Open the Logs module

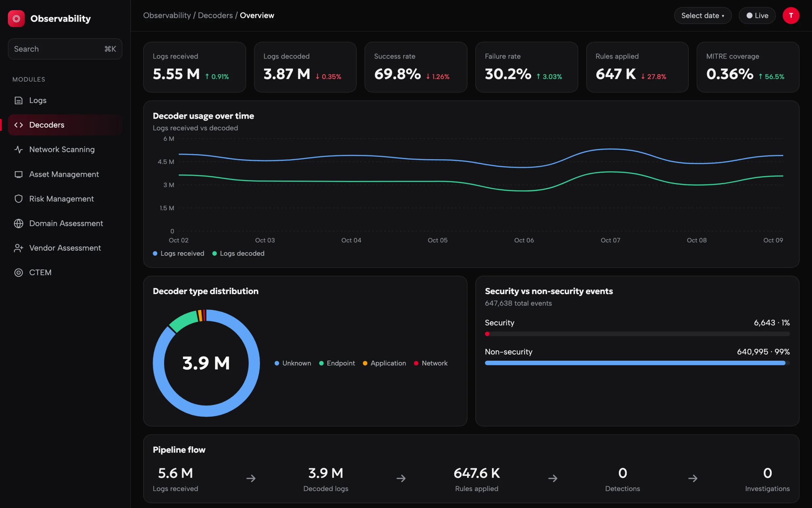[x=65, y=101]
